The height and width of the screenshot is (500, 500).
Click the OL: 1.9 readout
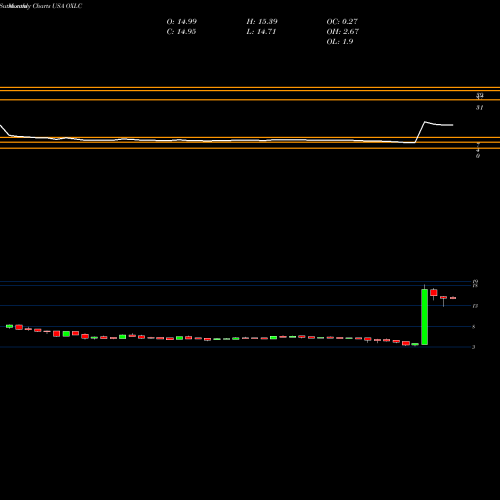[340, 42]
